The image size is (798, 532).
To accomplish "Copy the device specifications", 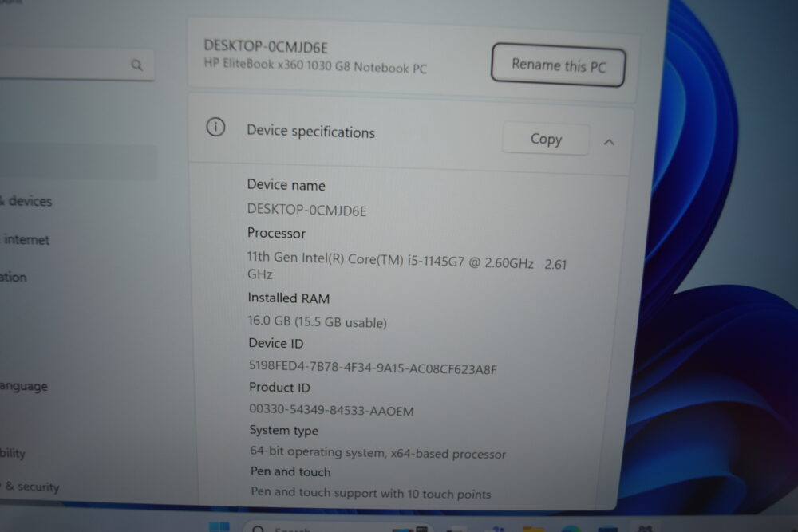I will 546,139.
